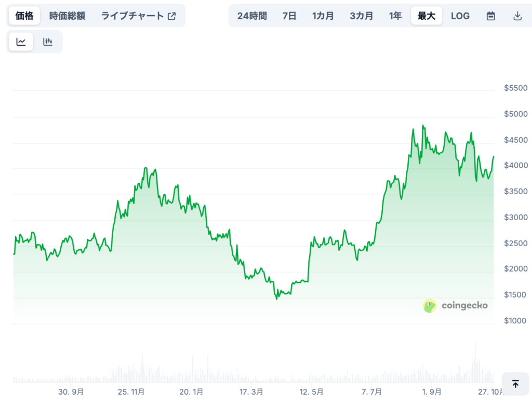The width and height of the screenshot is (532, 405).
Task: Toggle the LOG scale option
Action: click(460, 16)
